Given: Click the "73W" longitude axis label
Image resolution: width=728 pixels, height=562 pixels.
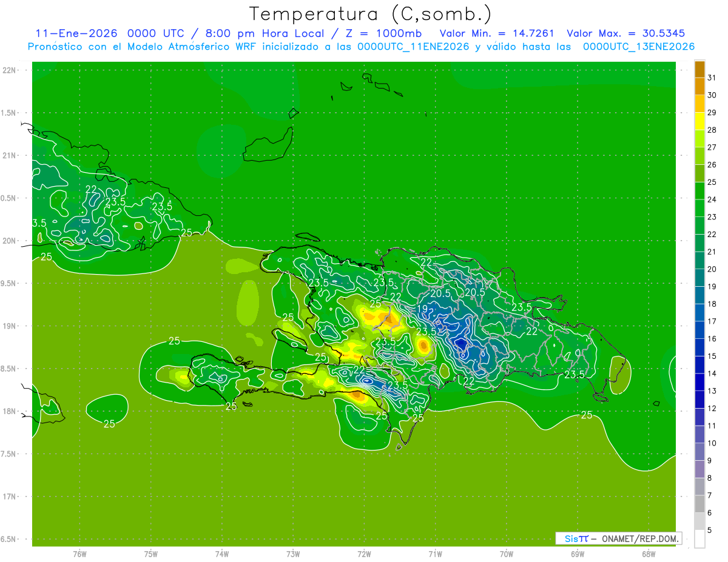Looking at the screenshot, I should [x=293, y=554].
